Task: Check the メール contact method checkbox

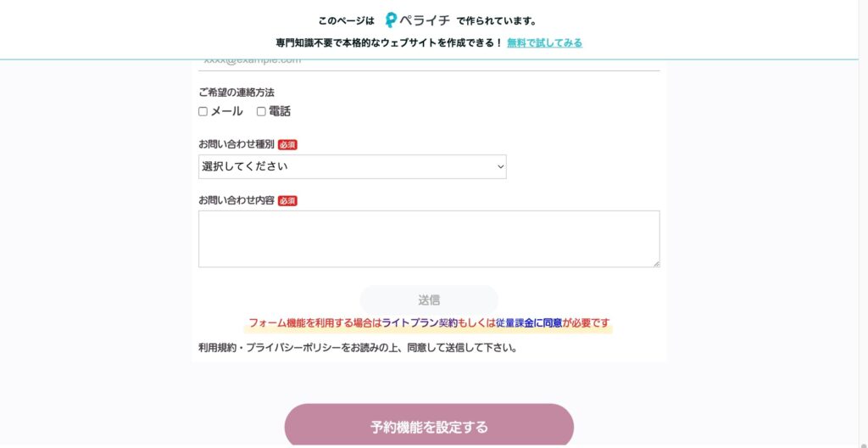Action: tap(203, 111)
